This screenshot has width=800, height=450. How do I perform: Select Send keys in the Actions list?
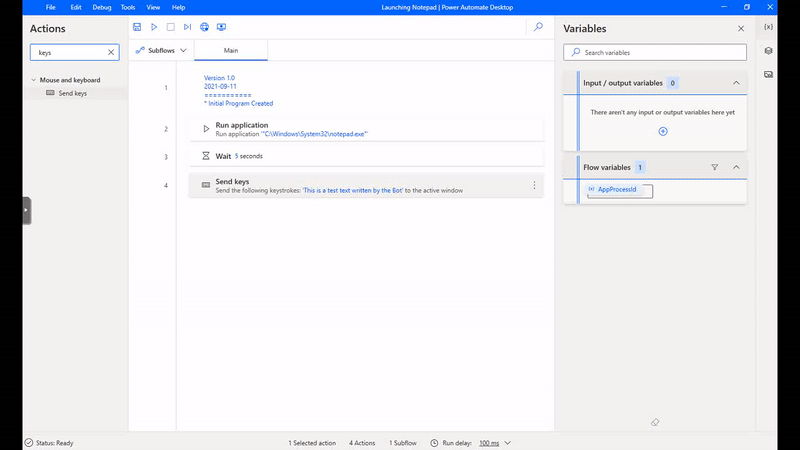[72, 93]
